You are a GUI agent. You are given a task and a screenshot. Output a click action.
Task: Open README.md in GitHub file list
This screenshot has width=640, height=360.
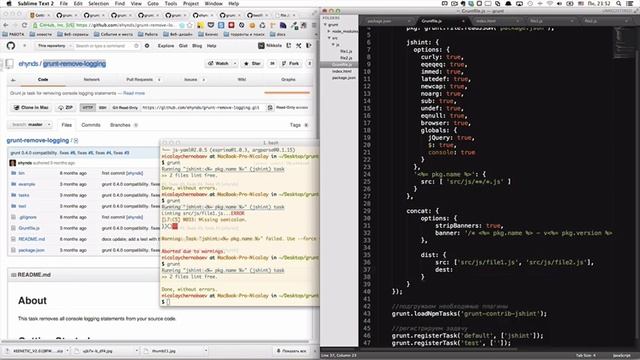[31, 239]
